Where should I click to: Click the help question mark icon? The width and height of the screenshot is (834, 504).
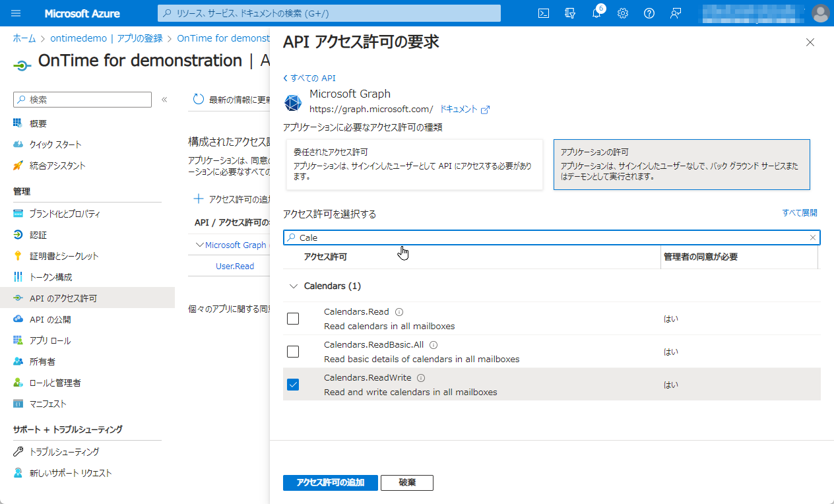(x=649, y=13)
